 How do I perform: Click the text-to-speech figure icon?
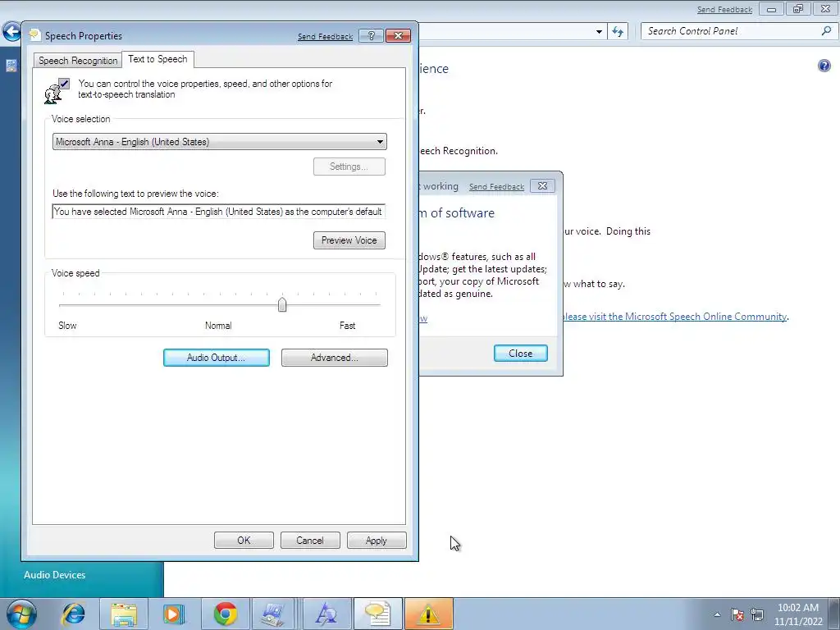coord(57,90)
